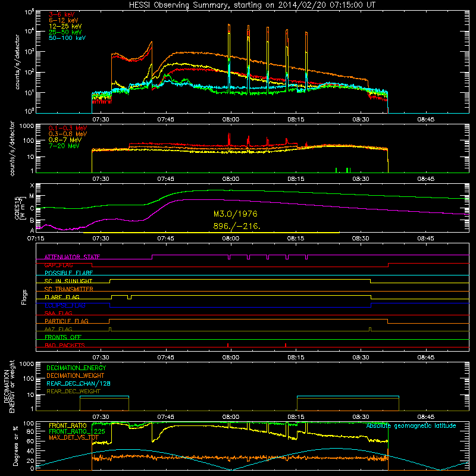Image resolution: width=476 pixels, height=476 pixels.
Task: Select the SC_IN_SUNLIGHT flag label
Action: point(68,281)
